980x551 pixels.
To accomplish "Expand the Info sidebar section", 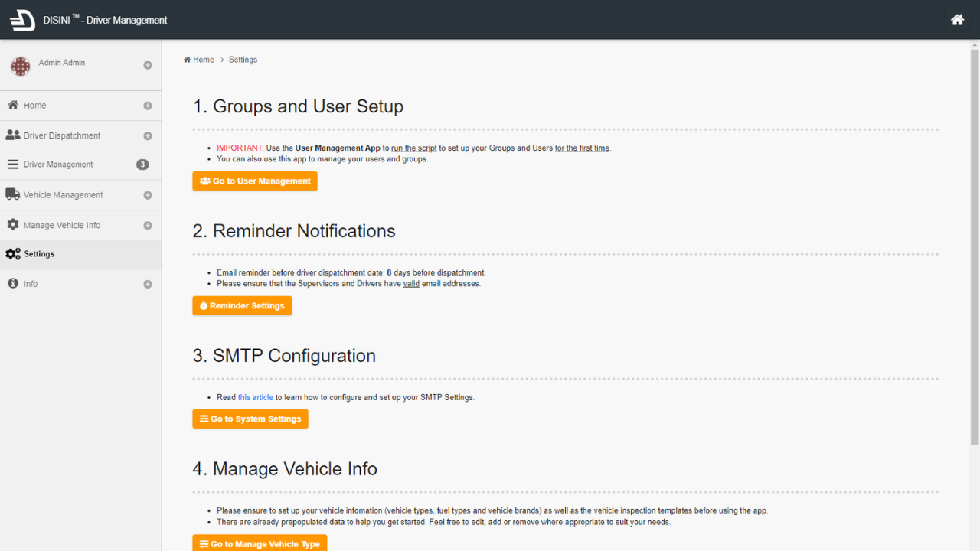I will tap(148, 285).
